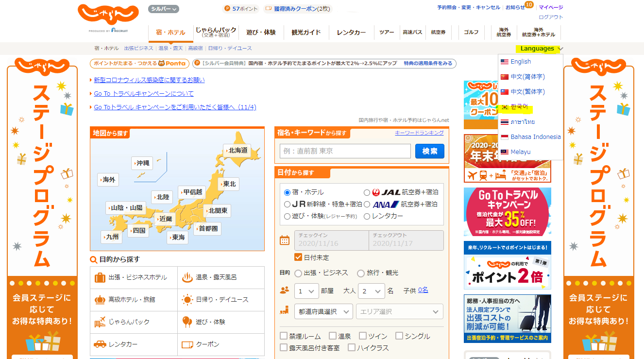Click the rental car icon in purpose grid
The width and height of the screenshot is (644, 359).
tap(100, 344)
